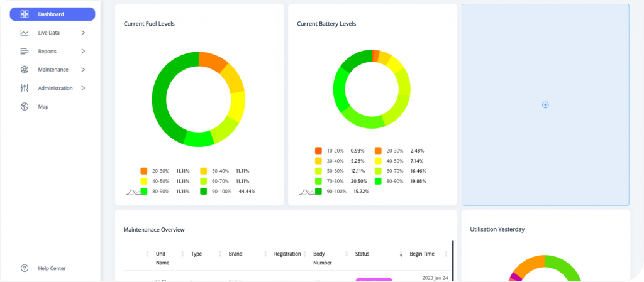Sort table by Type arrows

[x=220, y=254]
